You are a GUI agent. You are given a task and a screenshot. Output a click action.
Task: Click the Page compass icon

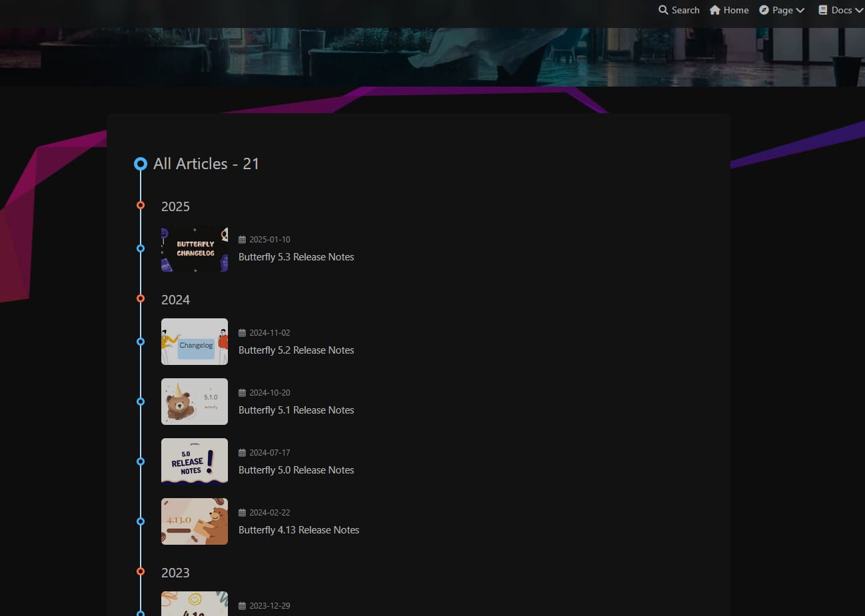pos(764,10)
